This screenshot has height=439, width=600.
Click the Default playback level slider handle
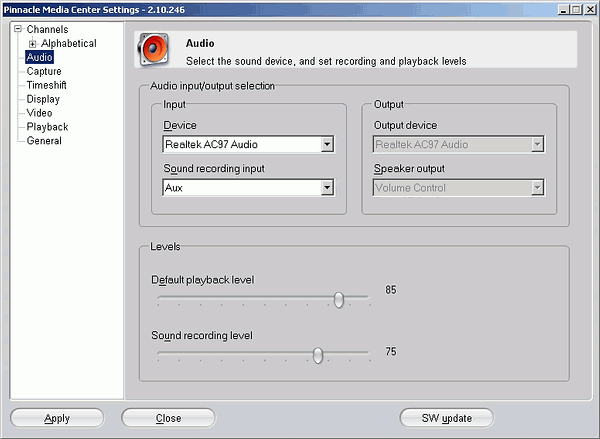click(339, 299)
